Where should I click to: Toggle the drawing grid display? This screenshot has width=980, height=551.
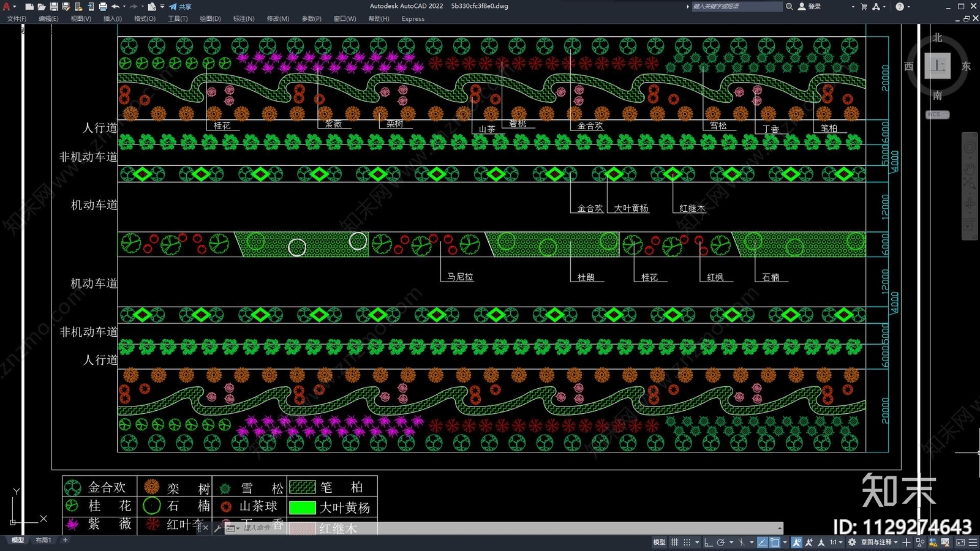pos(674,542)
